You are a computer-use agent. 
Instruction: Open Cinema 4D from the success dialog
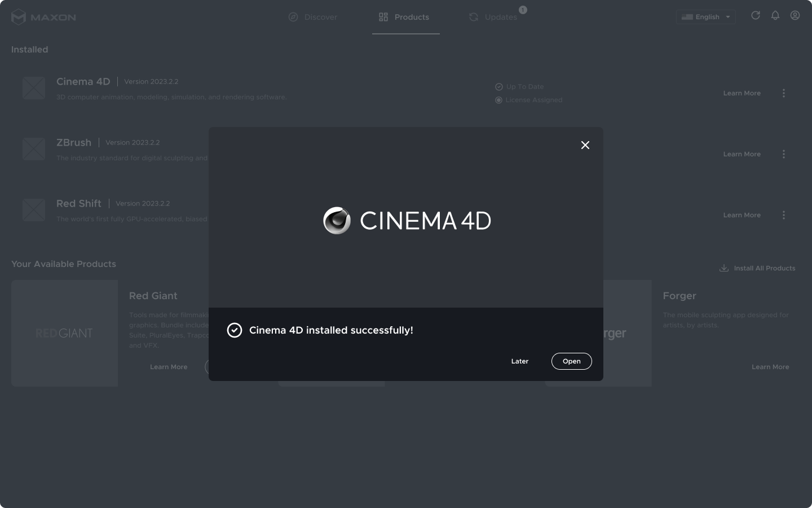click(x=571, y=361)
